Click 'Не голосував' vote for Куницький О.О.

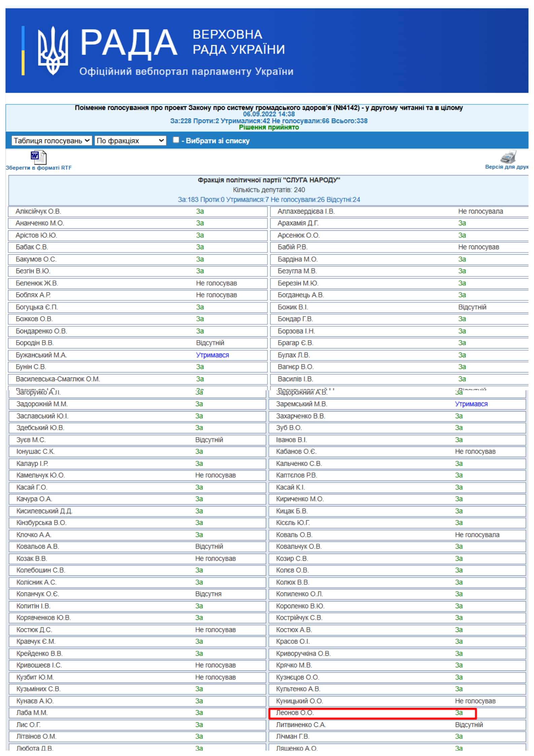(x=475, y=701)
